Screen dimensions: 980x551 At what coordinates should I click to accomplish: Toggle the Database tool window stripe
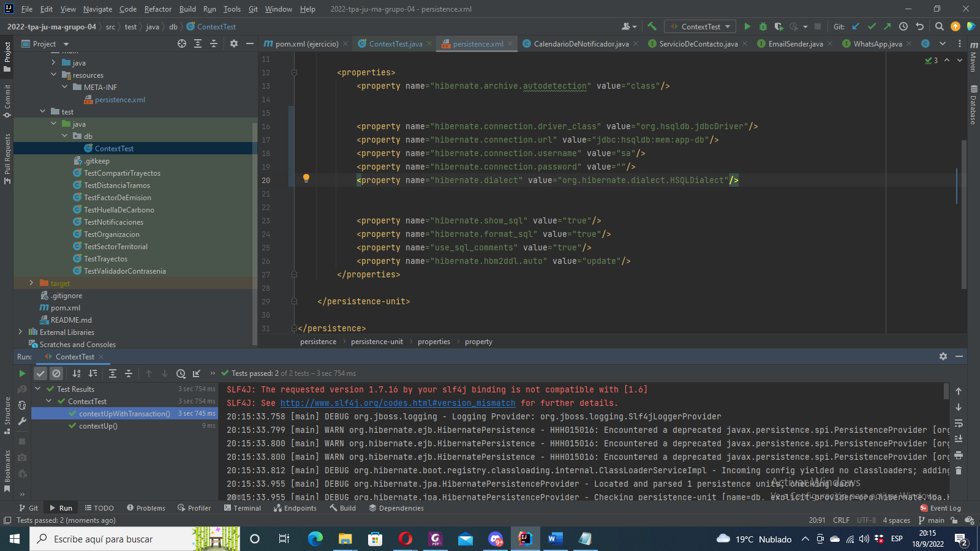click(973, 105)
